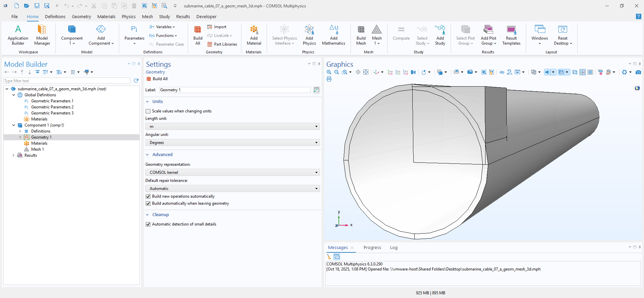This screenshot has height=298, width=644.
Task: Disable Automatic detection of small details
Action: (x=148, y=224)
